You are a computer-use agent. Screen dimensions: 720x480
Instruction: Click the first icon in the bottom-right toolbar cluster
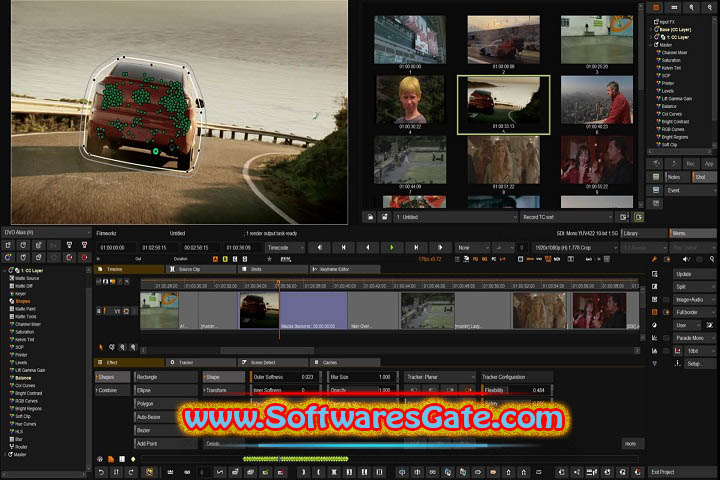point(562,472)
